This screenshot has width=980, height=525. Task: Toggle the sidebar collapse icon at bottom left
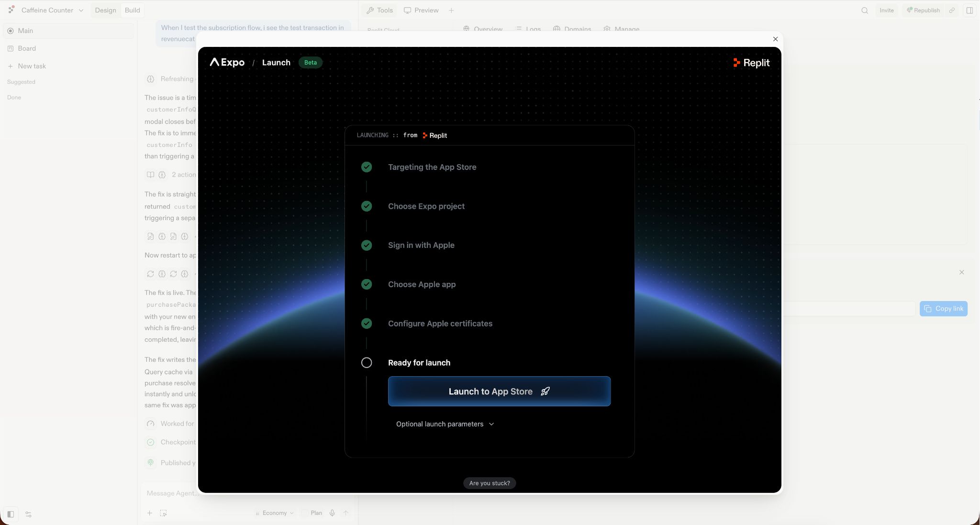[11, 514]
